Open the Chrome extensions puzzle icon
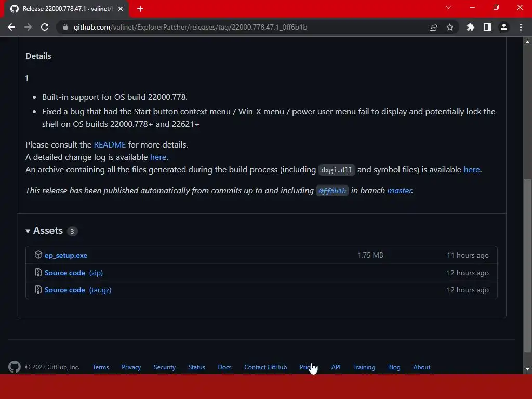Viewport: 532px width, 399px height. (471, 27)
